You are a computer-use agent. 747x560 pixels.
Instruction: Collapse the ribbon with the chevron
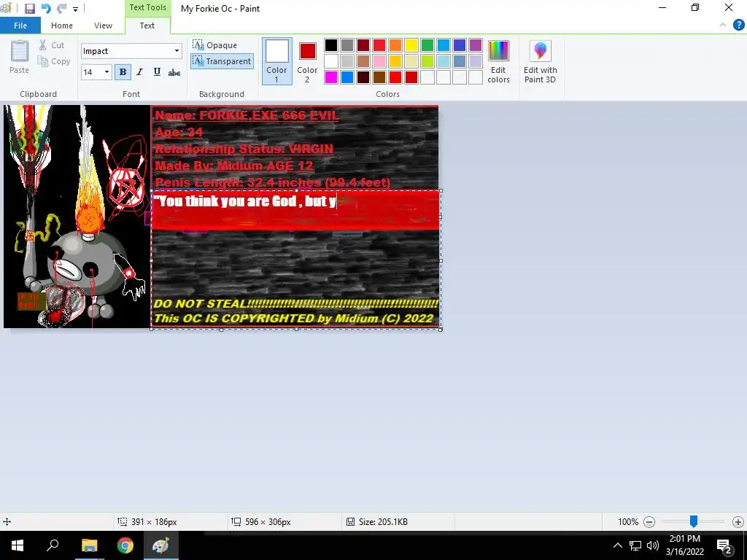pos(723,26)
